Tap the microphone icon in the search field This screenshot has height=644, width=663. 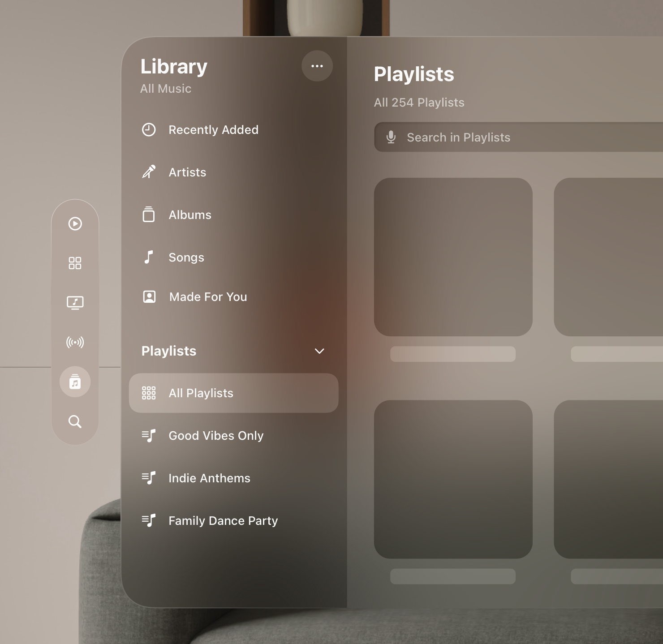coord(391,137)
